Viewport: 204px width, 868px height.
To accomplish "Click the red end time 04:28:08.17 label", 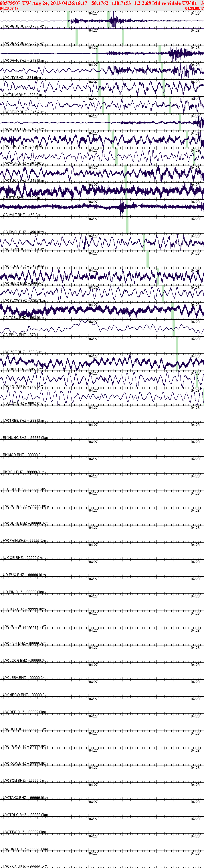I will tap(195, 8).
